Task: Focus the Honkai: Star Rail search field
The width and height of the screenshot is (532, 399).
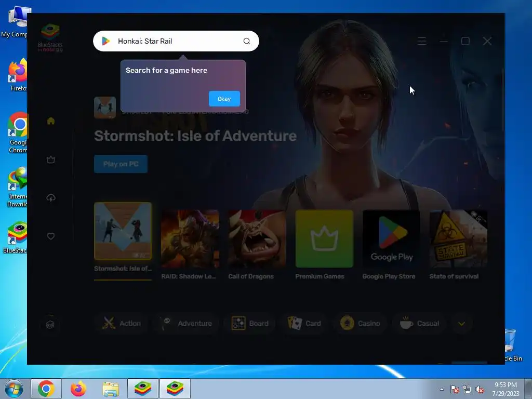Action: (176, 41)
